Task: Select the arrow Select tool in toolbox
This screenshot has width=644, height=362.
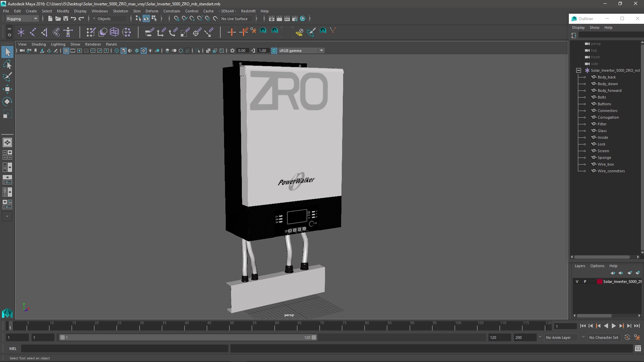Action: tap(7, 52)
